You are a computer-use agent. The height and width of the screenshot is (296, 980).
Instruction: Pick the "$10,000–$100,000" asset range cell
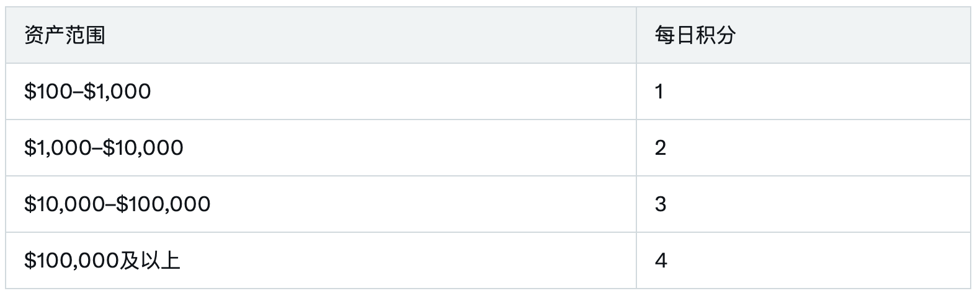point(117,204)
